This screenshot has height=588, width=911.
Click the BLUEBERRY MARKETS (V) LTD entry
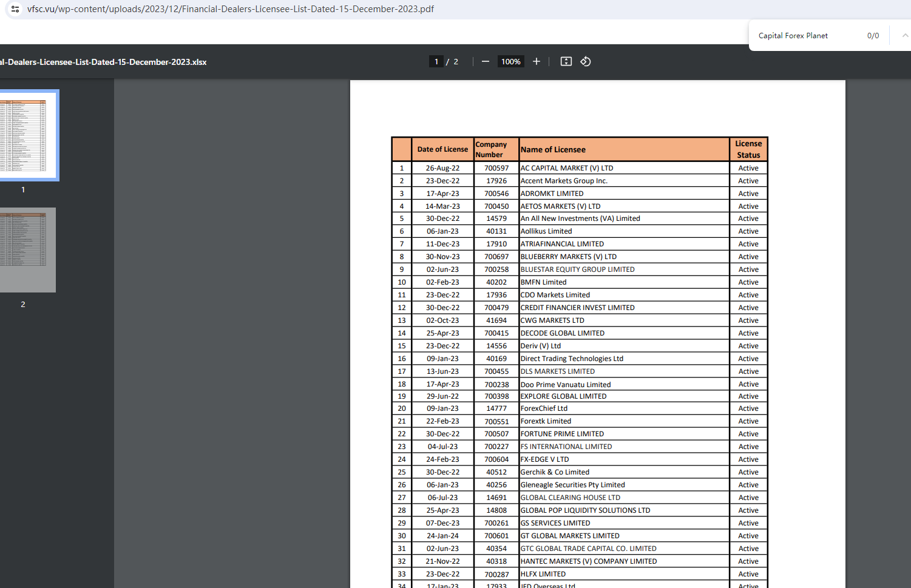pos(569,257)
